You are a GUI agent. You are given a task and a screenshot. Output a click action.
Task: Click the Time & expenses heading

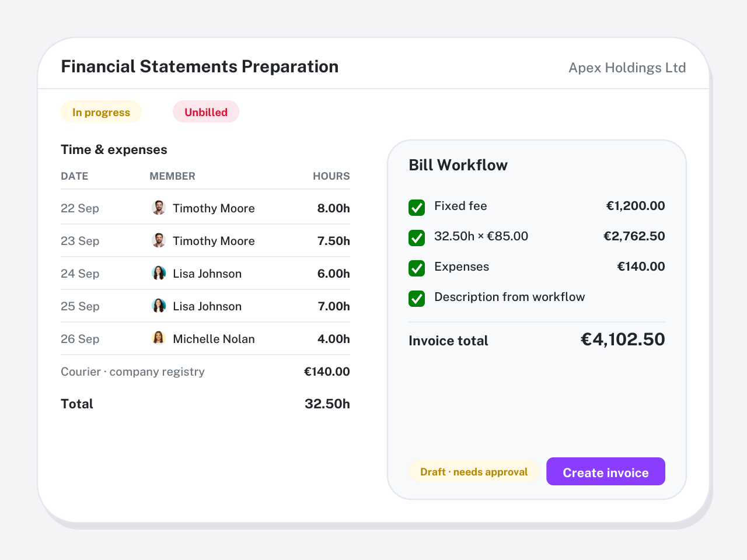[x=114, y=150]
